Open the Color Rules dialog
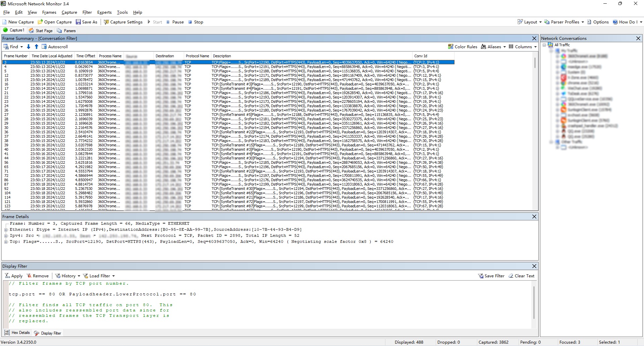The width and height of the screenshot is (644, 346). click(x=463, y=47)
